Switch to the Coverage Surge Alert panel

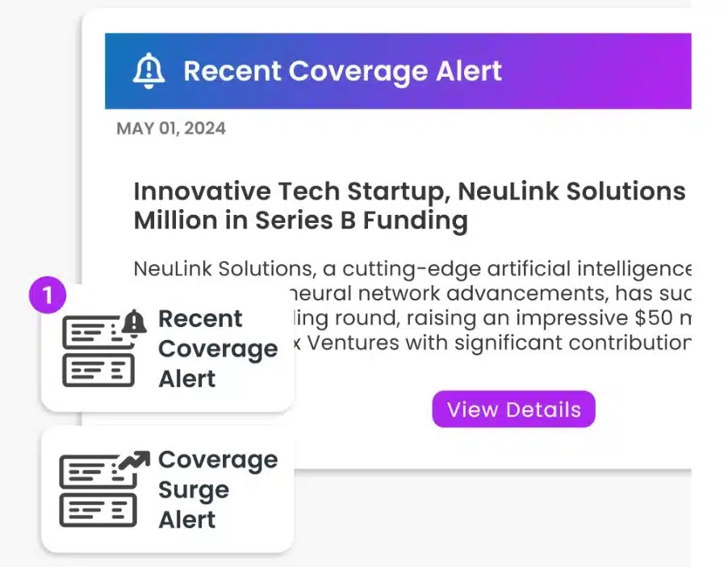click(x=165, y=489)
